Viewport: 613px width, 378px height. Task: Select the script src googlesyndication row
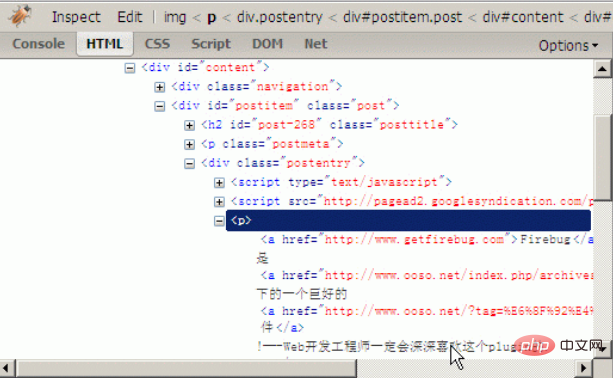click(412, 201)
